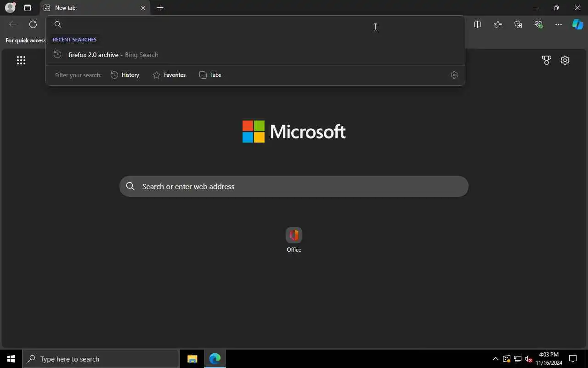Open File Explorer from the taskbar

[192, 359]
